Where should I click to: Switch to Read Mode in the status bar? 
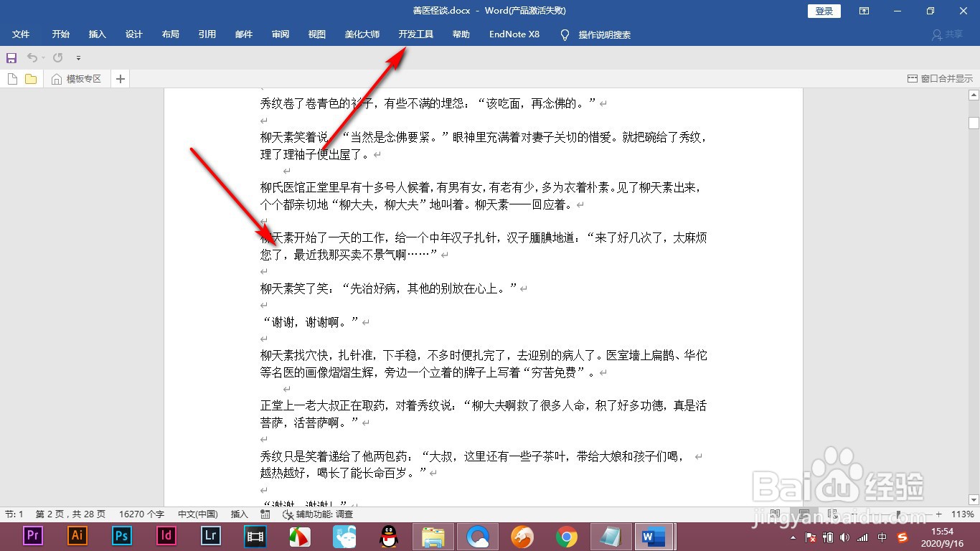point(774,514)
